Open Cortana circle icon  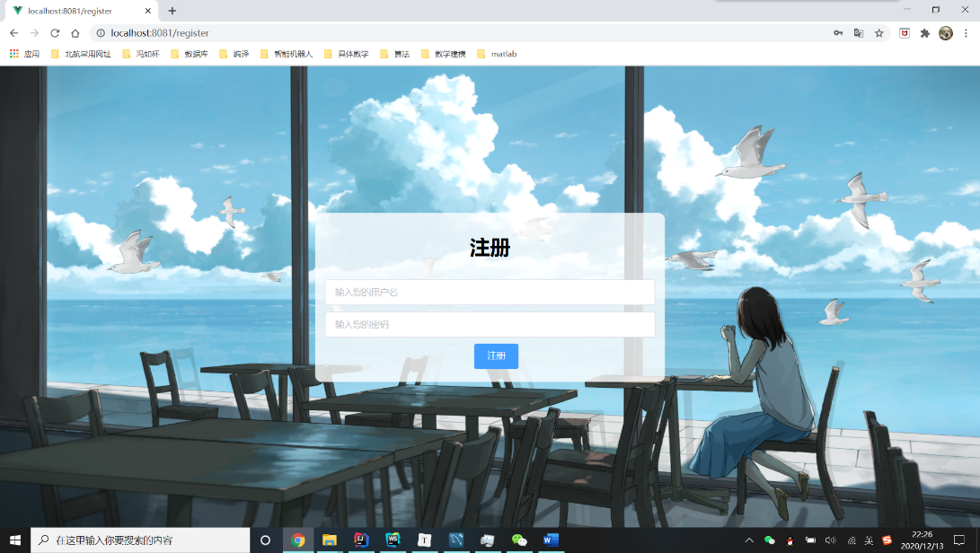coord(265,540)
